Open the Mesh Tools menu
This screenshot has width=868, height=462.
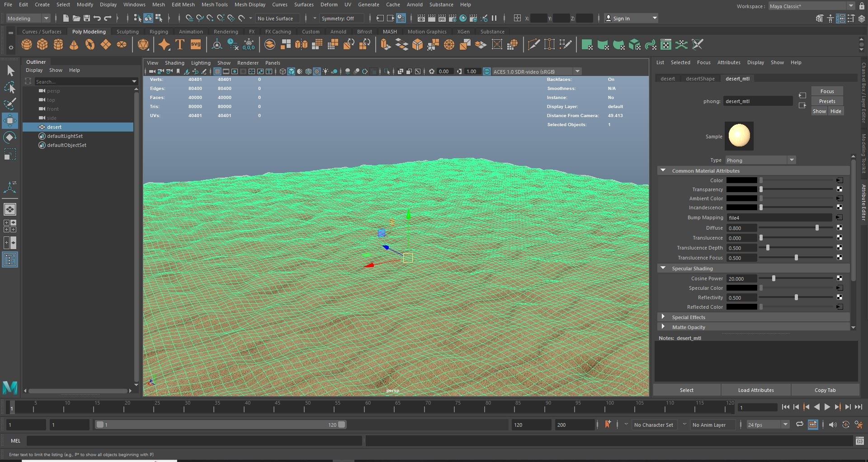(214, 5)
